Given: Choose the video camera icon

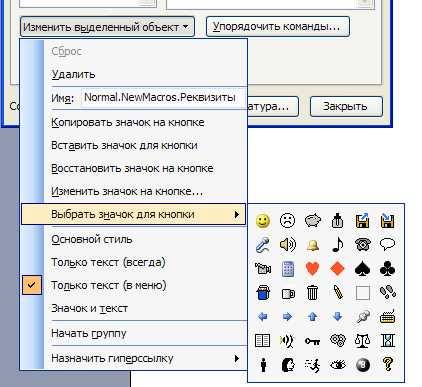Looking at the screenshot, I should point(263,269).
